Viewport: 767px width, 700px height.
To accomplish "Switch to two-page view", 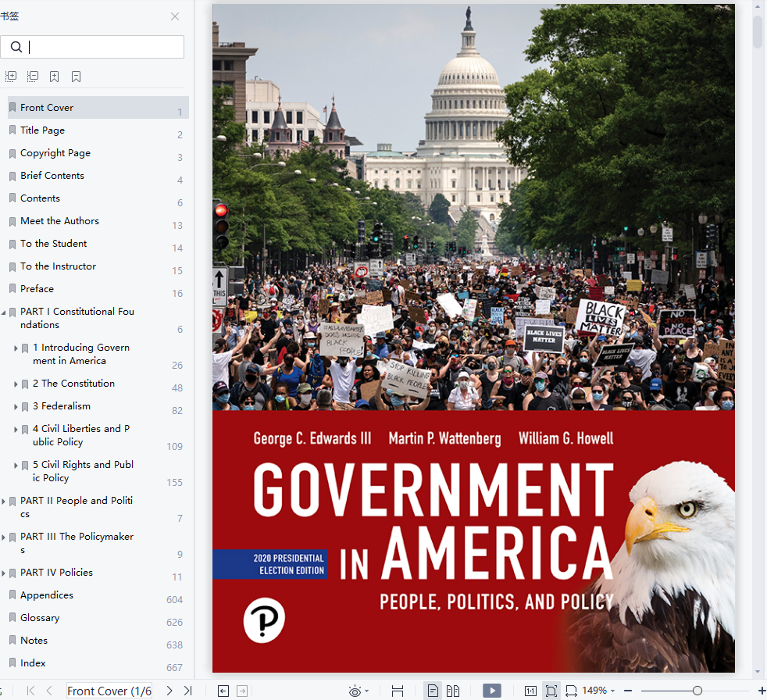I will click(x=453, y=691).
